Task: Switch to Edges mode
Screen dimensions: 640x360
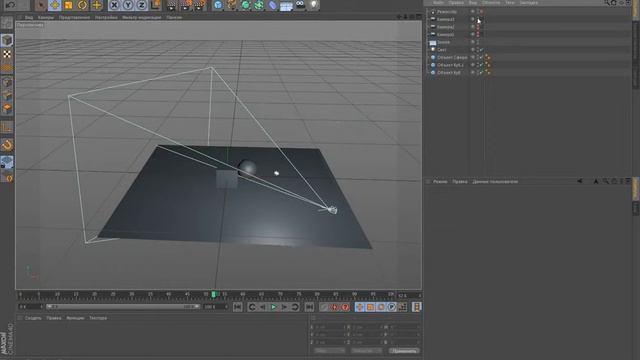Action: pyautogui.click(x=7, y=96)
